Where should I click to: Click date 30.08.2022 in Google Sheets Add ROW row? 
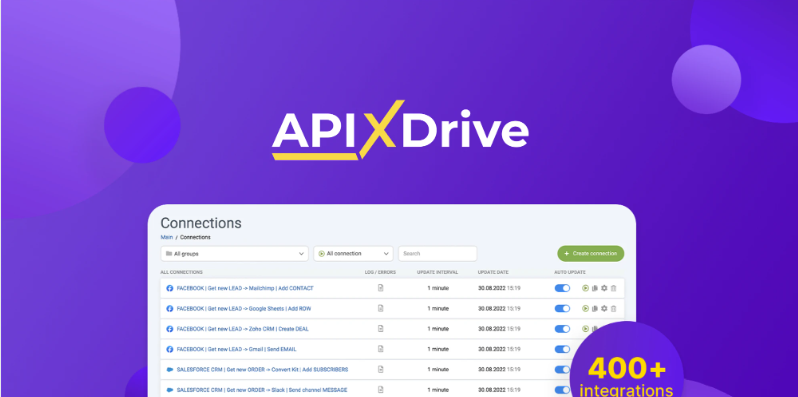coord(492,308)
